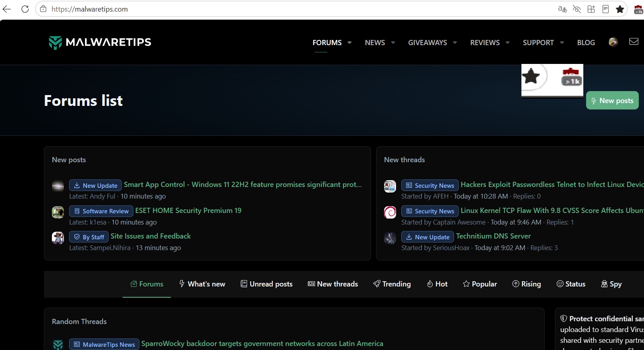Switch to the Unread posts tab
This screenshot has width=644, height=350.
click(x=266, y=284)
